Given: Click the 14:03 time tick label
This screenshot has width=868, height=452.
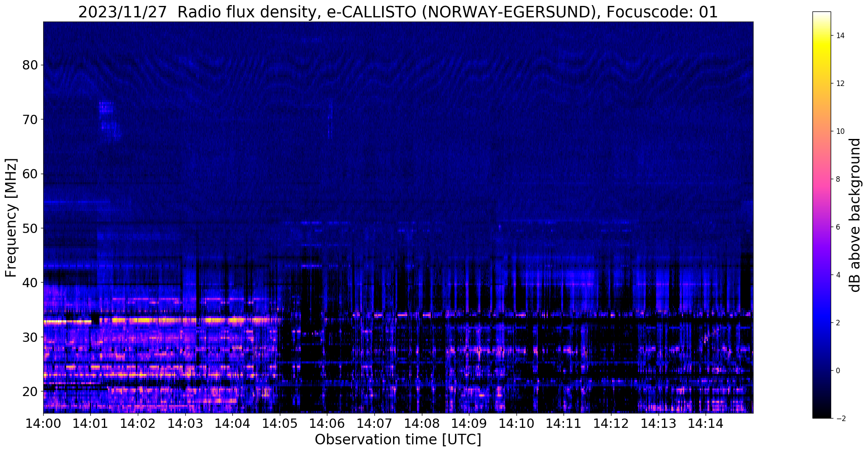Looking at the screenshot, I should click(185, 423).
